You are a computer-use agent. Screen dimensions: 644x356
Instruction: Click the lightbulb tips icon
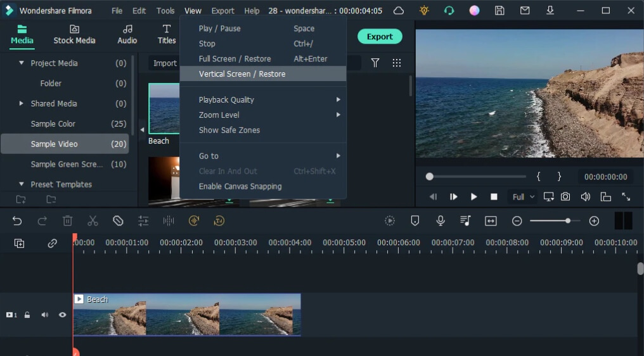click(424, 11)
